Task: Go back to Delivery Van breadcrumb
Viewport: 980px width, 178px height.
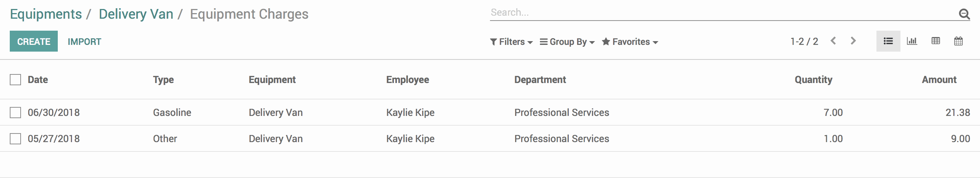Action: [136, 14]
